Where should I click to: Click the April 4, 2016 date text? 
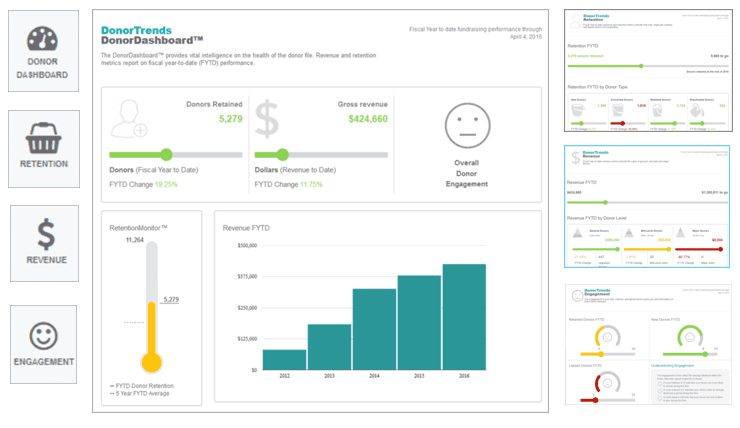pos(526,37)
